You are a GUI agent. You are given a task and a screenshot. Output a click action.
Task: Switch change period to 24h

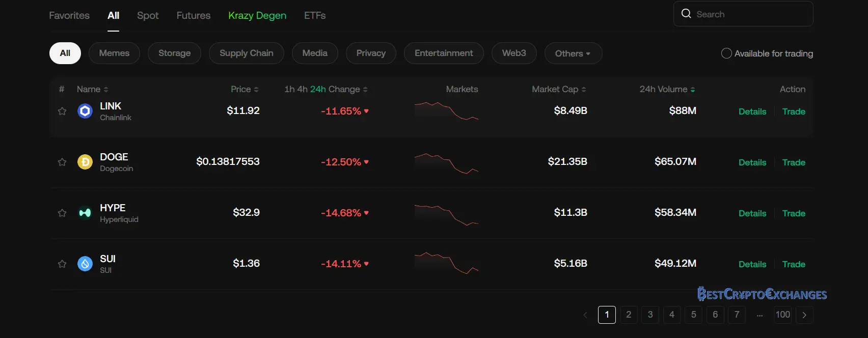tap(318, 89)
